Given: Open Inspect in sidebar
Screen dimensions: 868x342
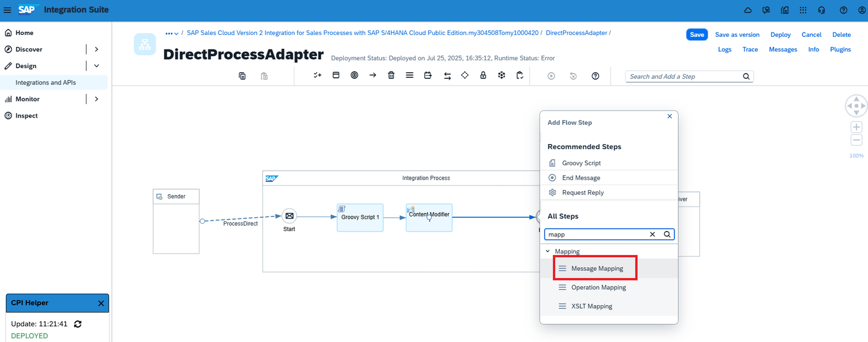Looking at the screenshot, I should pyautogui.click(x=27, y=116).
